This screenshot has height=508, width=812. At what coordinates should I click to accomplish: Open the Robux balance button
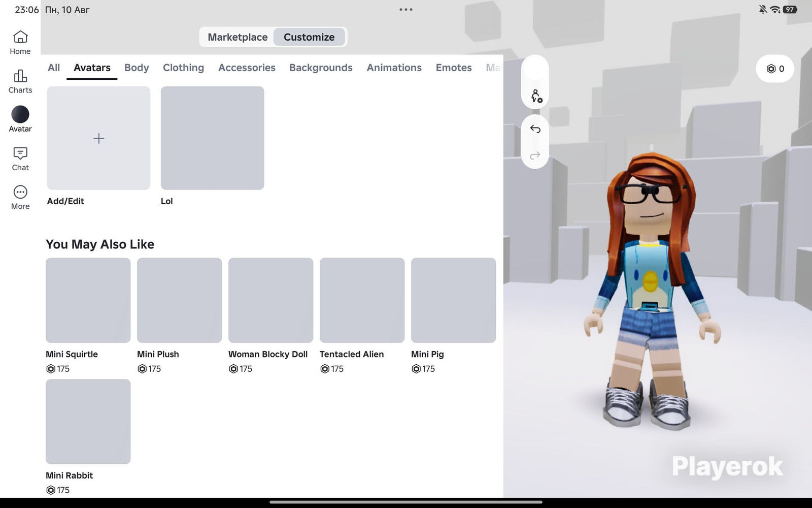click(775, 69)
